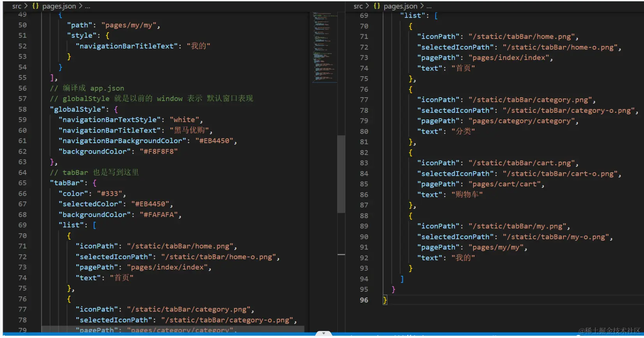The width and height of the screenshot is (644, 338).
Task: Click "pages/my/my" on line 91, right editor
Action: tap(496, 247)
